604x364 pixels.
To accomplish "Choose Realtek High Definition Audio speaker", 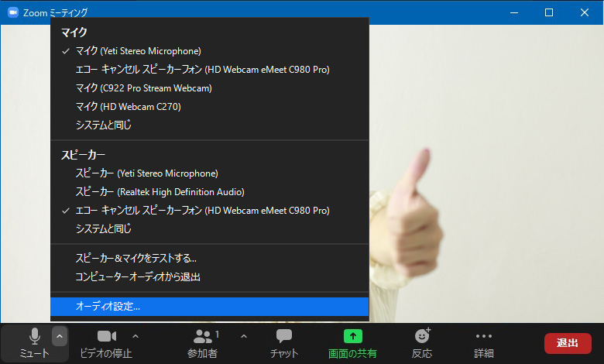I will tap(160, 192).
